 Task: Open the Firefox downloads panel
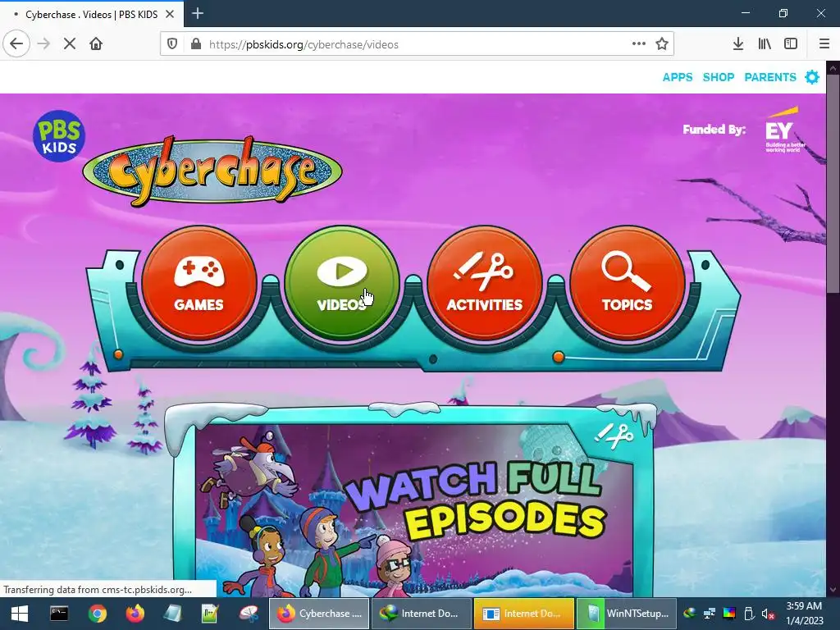pos(737,44)
